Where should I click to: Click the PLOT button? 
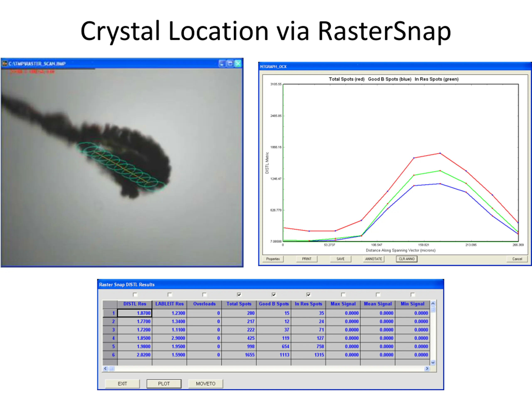click(164, 384)
